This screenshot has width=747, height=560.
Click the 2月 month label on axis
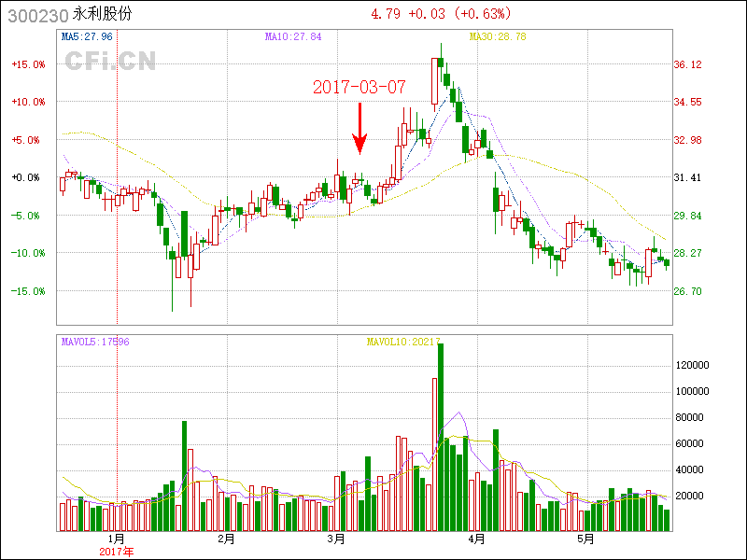pyautogui.click(x=225, y=539)
